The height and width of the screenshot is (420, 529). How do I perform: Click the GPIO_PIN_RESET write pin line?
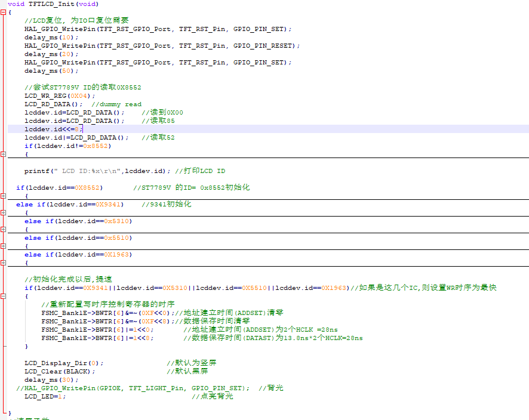pyautogui.click(x=162, y=45)
